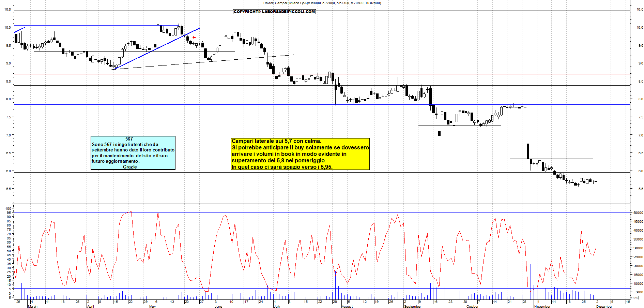Click the 'October' month label
This screenshot has height=308, width=644.
click(x=472, y=306)
